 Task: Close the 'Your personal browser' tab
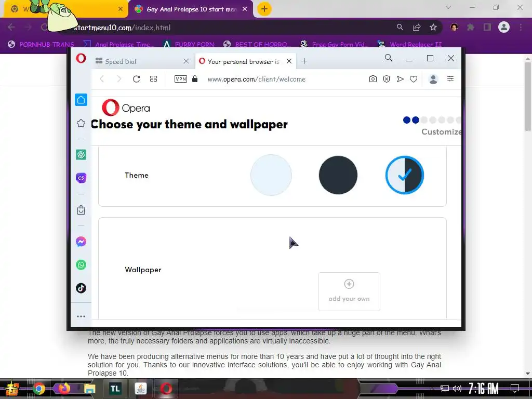pyautogui.click(x=289, y=61)
